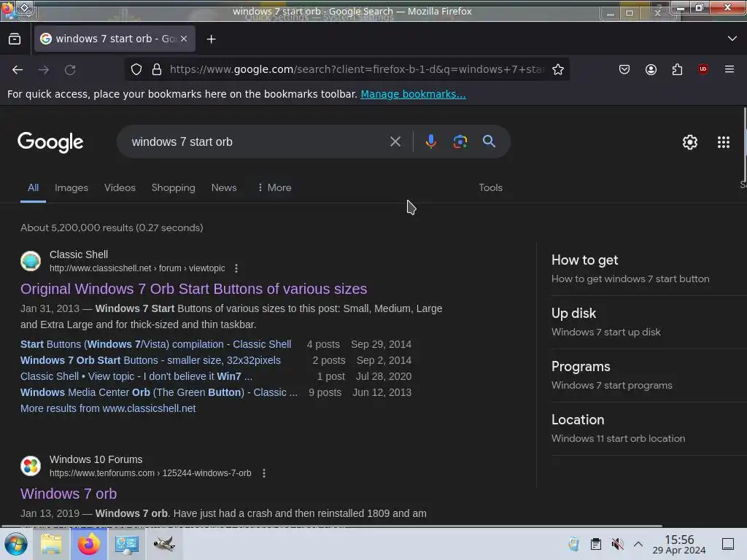Bookmark this page with star icon

558,69
